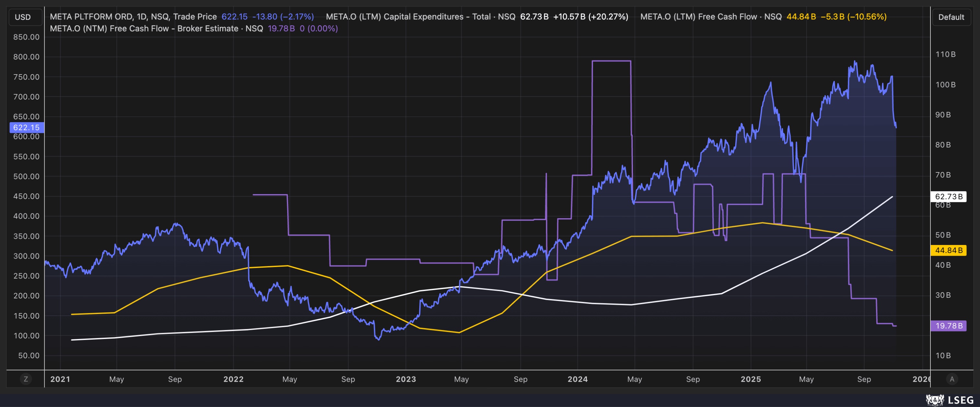Click the LSEG crest logo
Screen dimensions: 980x407
pos(935,400)
